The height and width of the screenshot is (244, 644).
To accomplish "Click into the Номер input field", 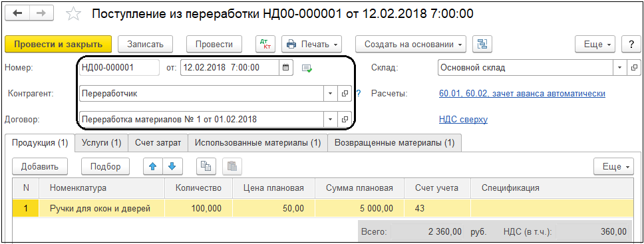I will 119,68.
